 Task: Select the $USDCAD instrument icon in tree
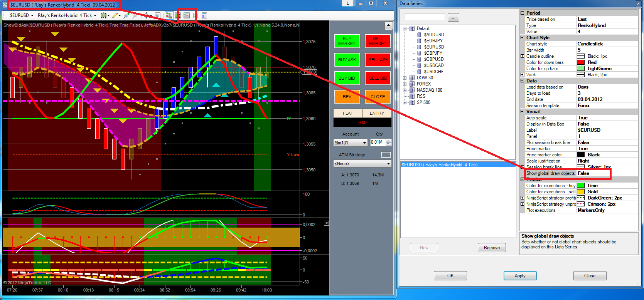[420, 65]
